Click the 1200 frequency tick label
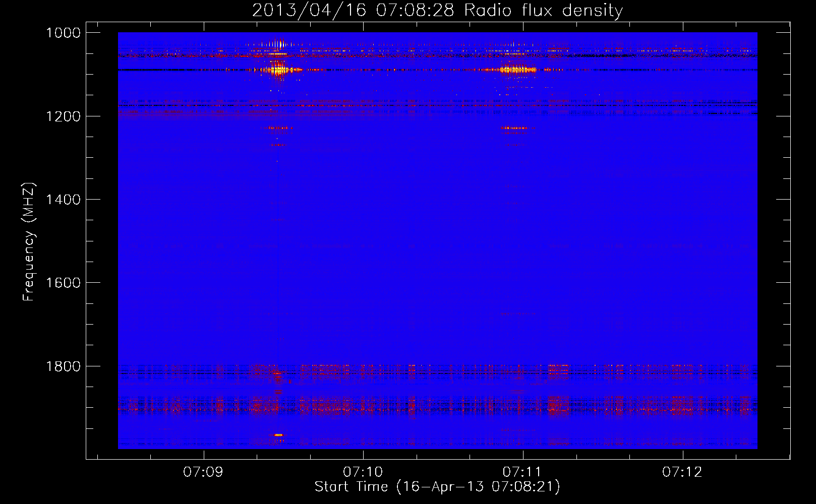The height and width of the screenshot is (504, 816). click(x=63, y=116)
